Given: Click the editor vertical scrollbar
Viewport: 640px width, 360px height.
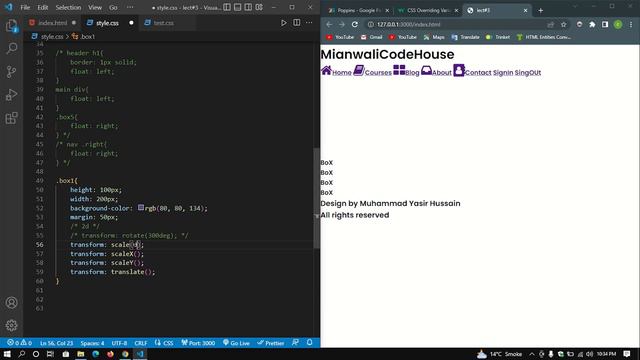Looking at the screenshot, I should tap(316, 198).
